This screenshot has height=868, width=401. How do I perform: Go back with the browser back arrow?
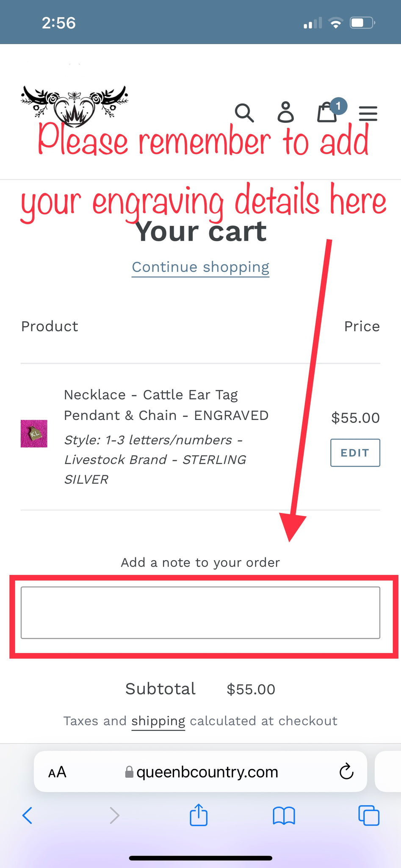(27, 815)
